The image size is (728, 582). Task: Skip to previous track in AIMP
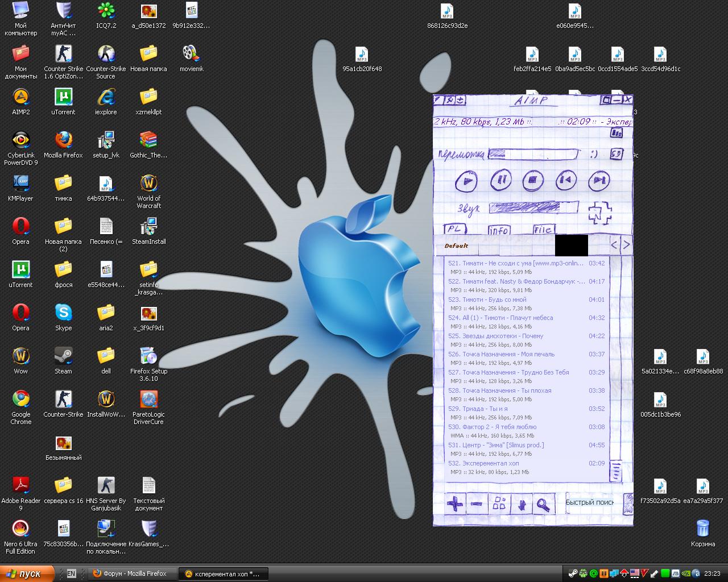click(566, 181)
